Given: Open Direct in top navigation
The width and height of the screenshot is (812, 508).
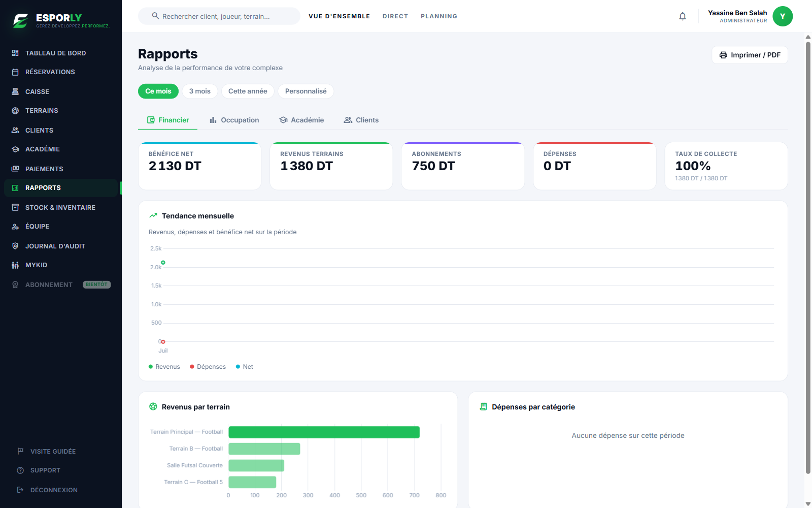Looking at the screenshot, I should [x=395, y=16].
